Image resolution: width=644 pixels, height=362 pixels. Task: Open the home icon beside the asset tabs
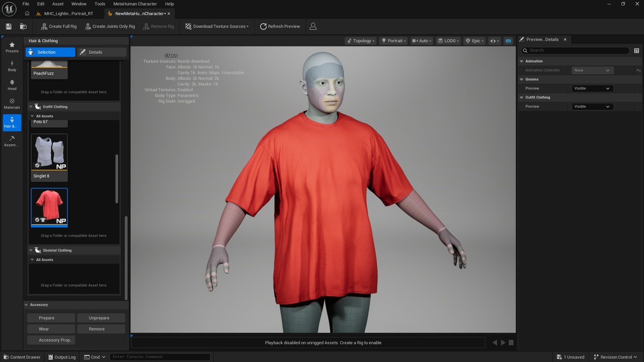click(27, 14)
